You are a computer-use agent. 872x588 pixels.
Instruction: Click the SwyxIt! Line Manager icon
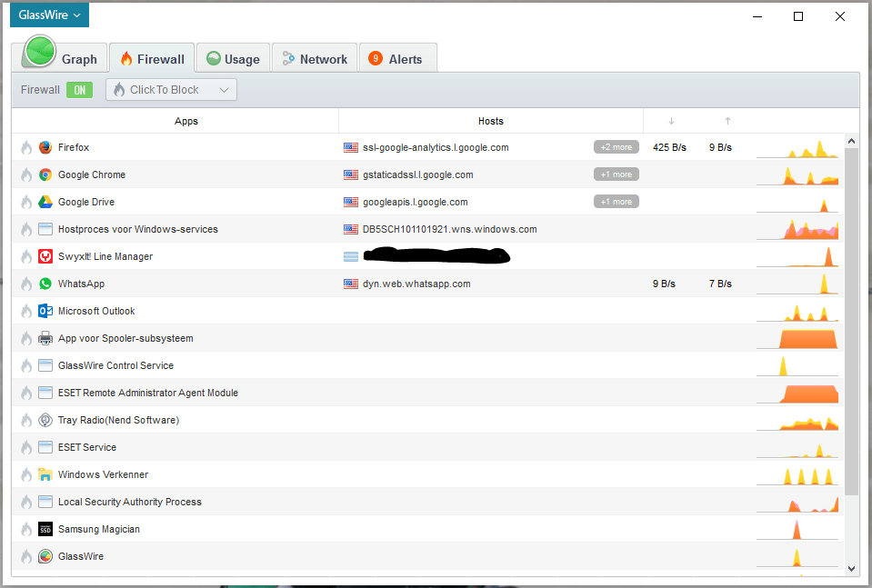pos(45,256)
